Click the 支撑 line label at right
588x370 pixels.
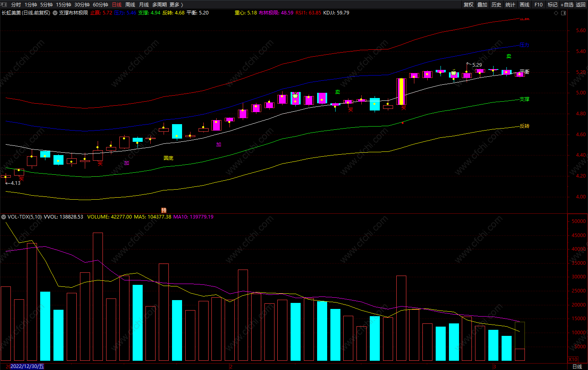[524, 99]
